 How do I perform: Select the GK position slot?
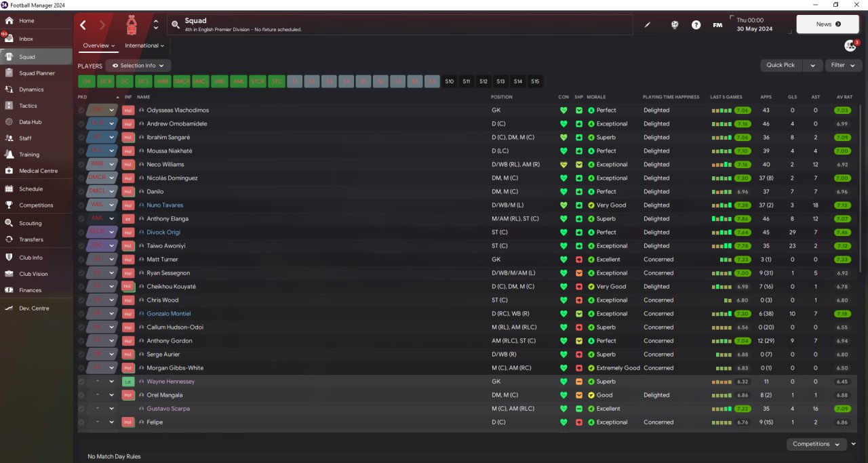[x=87, y=81]
